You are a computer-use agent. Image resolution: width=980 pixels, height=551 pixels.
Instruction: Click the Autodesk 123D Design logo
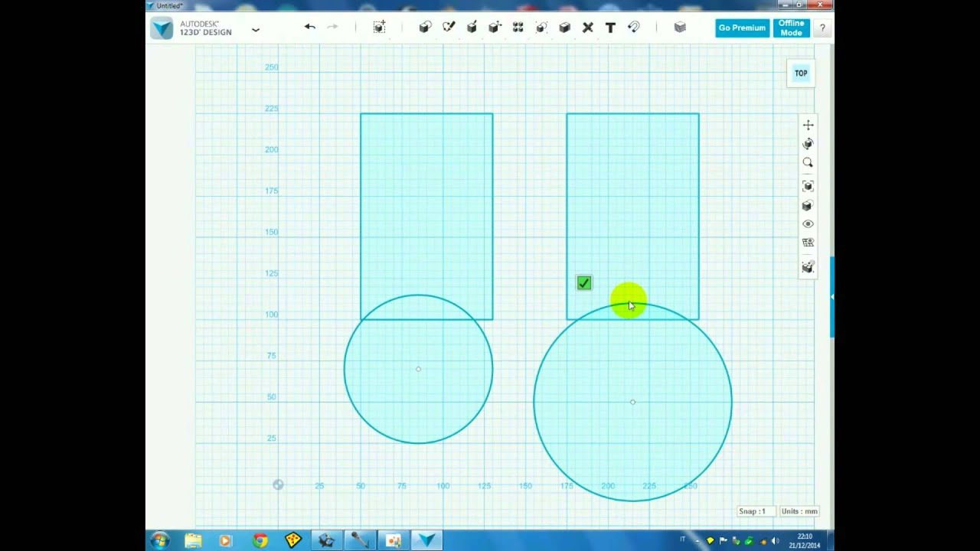[162, 29]
